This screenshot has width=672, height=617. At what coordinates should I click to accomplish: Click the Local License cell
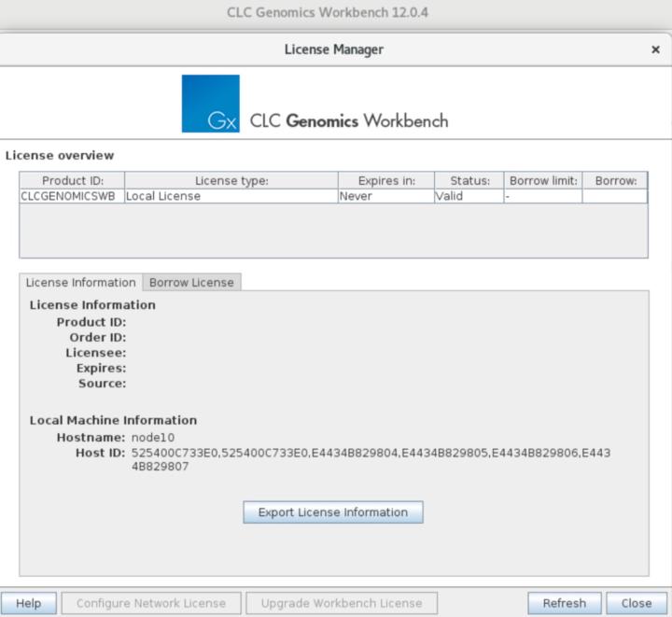click(x=231, y=196)
